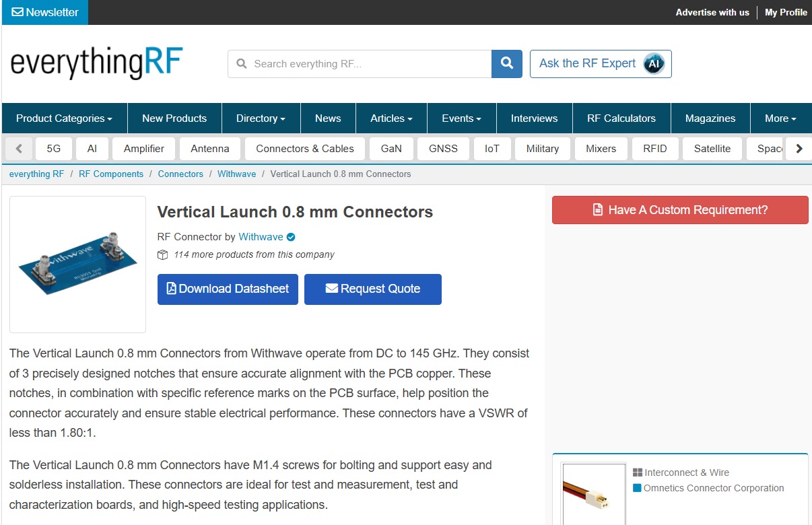Go to RF Components breadcrumb
The image size is (812, 525).
[x=111, y=174]
